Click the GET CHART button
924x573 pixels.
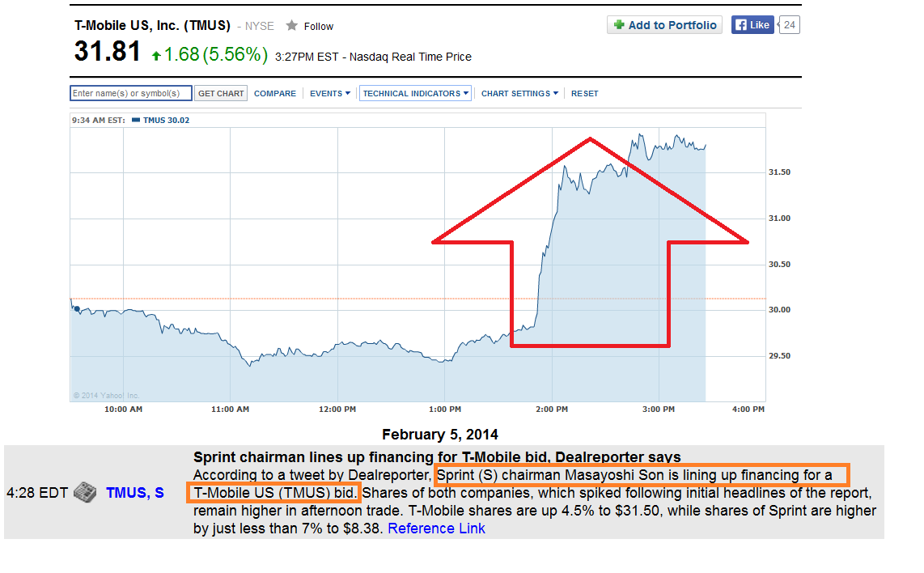tap(221, 93)
